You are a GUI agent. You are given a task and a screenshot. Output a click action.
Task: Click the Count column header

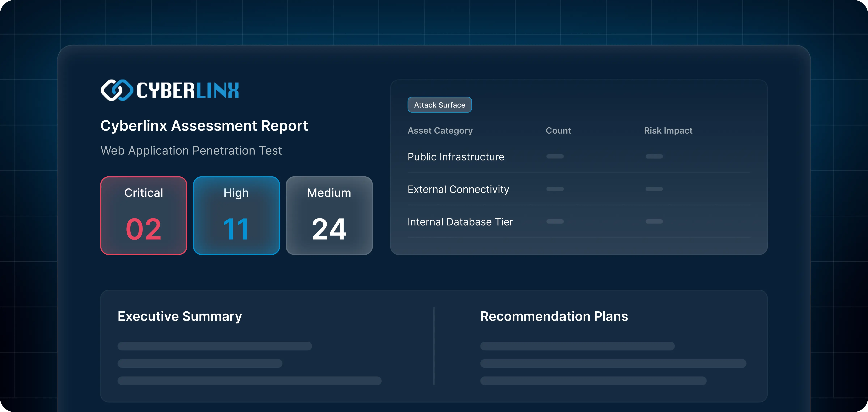[558, 131]
